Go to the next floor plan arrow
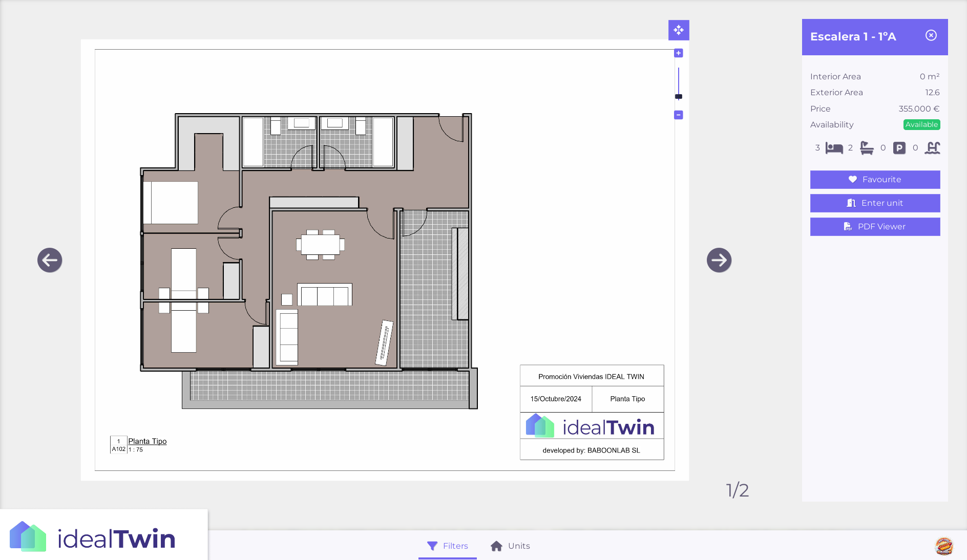The width and height of the screenshot is (967, 560). pos(719,260)
